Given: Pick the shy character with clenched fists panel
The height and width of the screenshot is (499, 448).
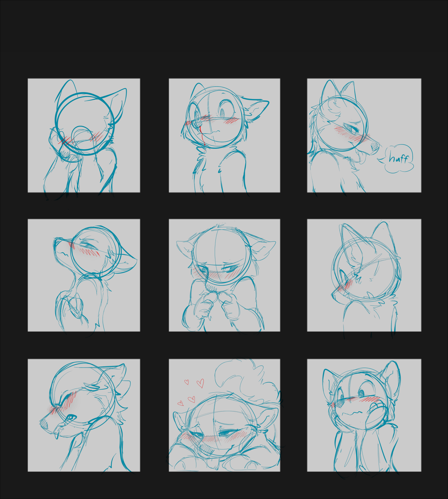Looking at the screenshot, I should point(224,275).
